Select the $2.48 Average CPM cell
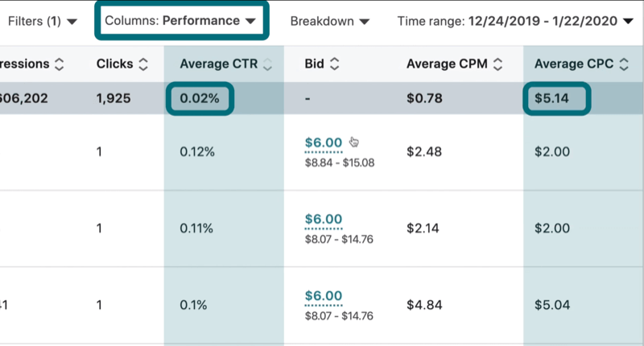This screenshot has height=346, width=644. point(422,151)
